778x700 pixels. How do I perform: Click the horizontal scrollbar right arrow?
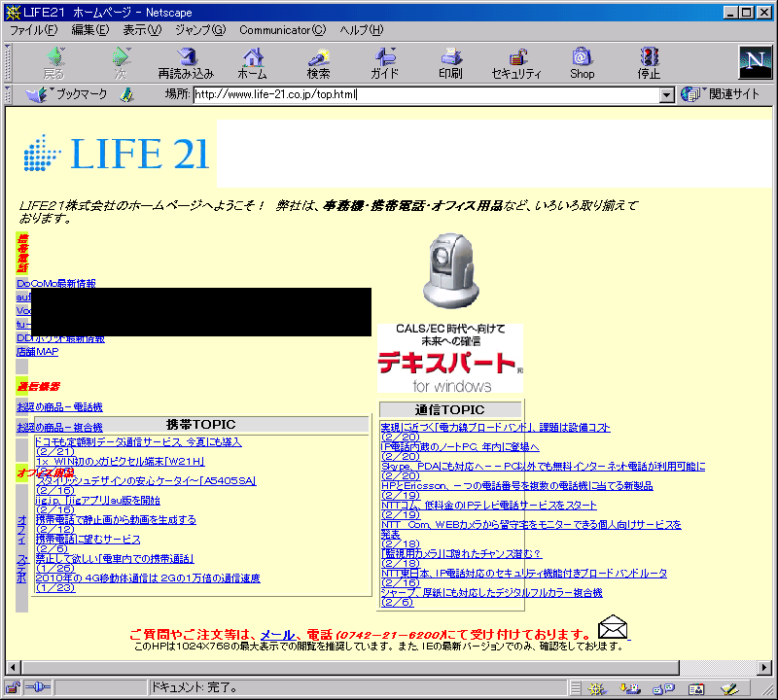click(x=764, y=667)
